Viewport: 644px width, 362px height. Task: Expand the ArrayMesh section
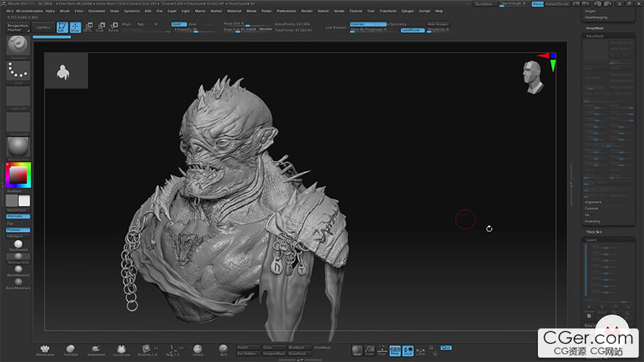click(595, 29)
